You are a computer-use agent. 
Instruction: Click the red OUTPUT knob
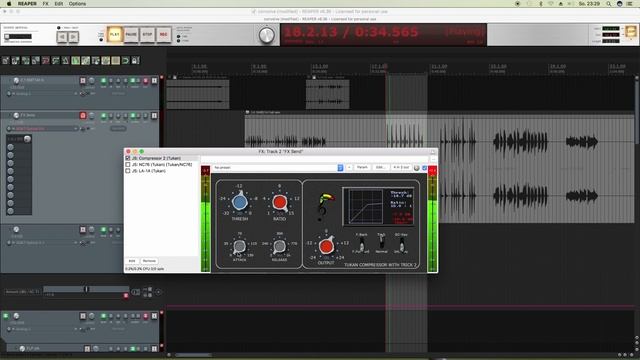pyautogui.click(x=326, y=246)
